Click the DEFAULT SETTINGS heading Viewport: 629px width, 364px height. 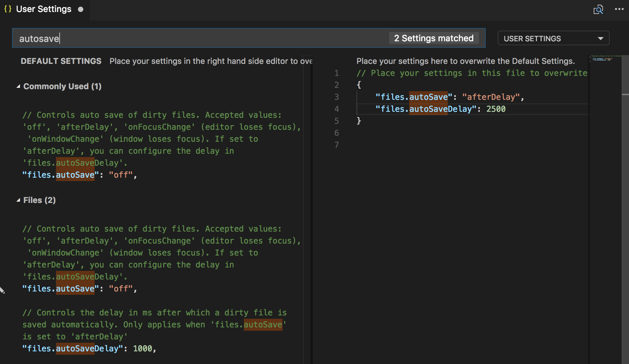61,61
